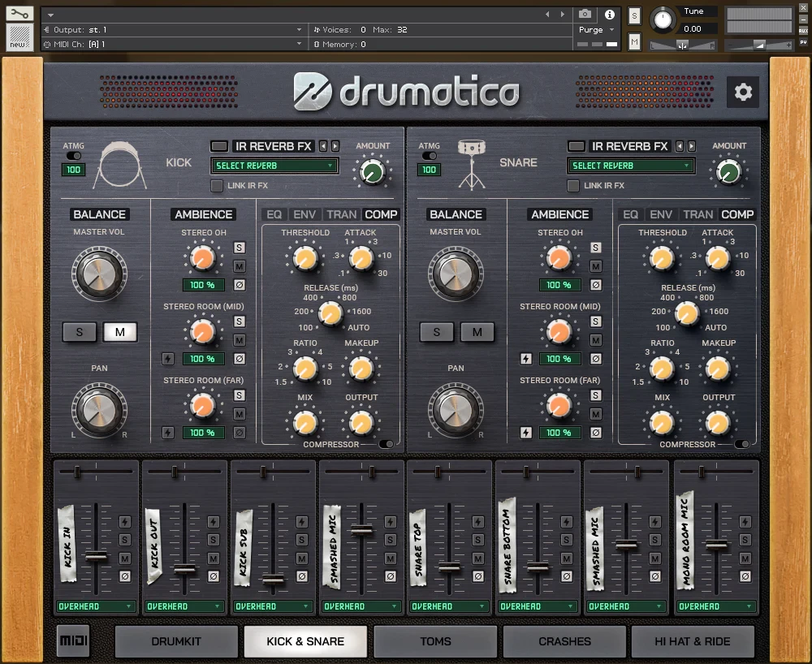Screen dimensions: 812x664
Task: Switch to the Toms tab
Action: (x=435, y=641)
